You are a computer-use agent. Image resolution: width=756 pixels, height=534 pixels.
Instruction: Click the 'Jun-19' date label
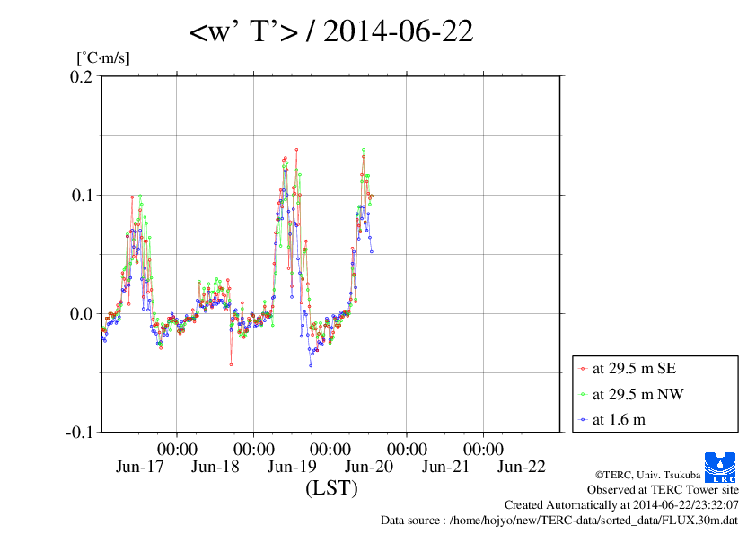292,467
